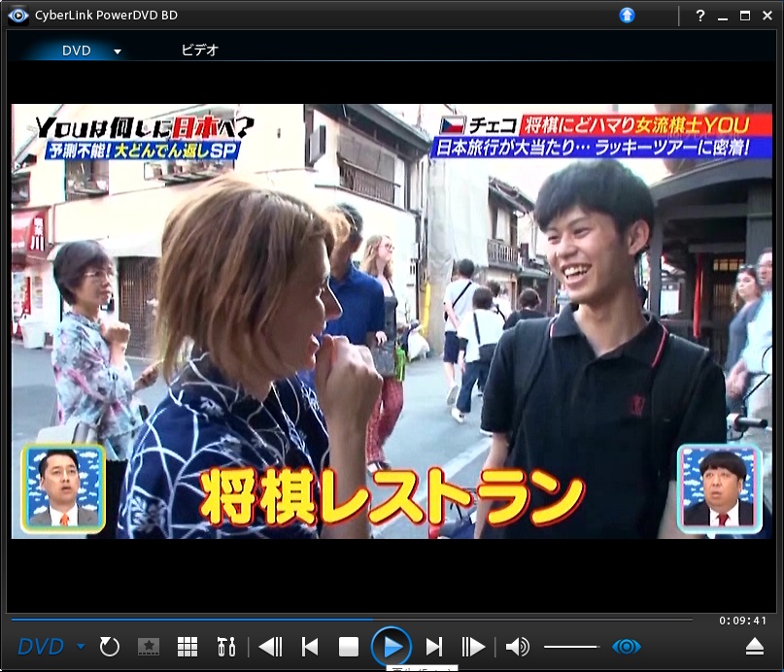784x672 pixels.
Task: Click the elapsed time 0:09:41
Action: click(x=742, y=621)
